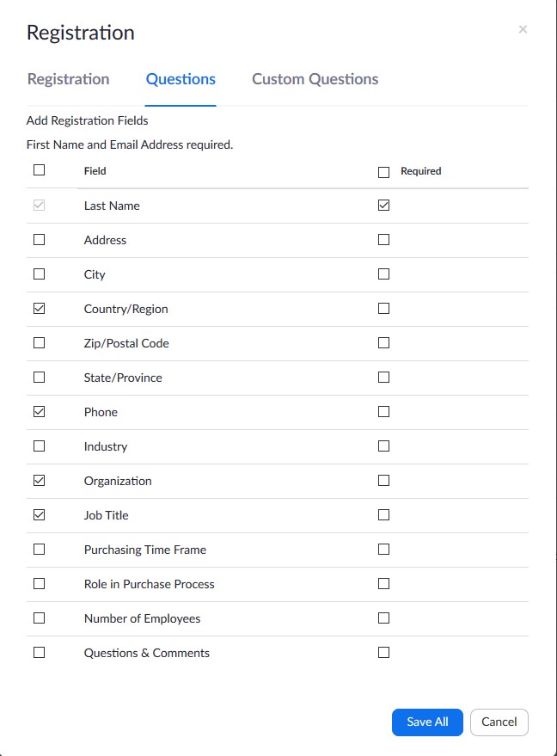Toggle the select-all Field header checkbox
This screenshot has height=756, width=557.
tap(39, 170)
